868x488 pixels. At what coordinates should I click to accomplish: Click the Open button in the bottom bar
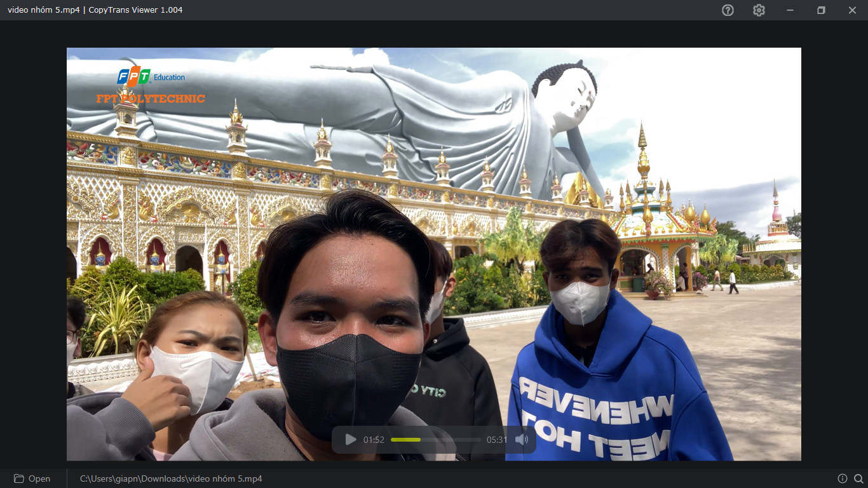click(32, 478)
